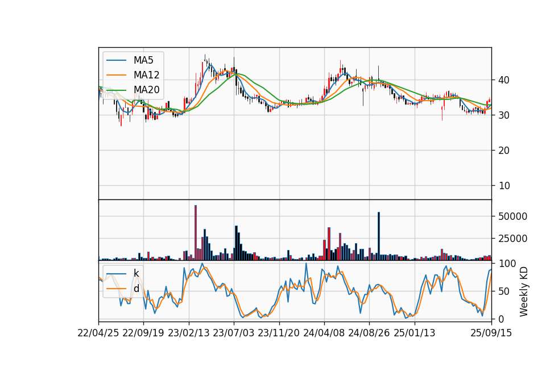Click the 22/09/19 date tick label
The image size is (546, 392).
tap(143, 333)
